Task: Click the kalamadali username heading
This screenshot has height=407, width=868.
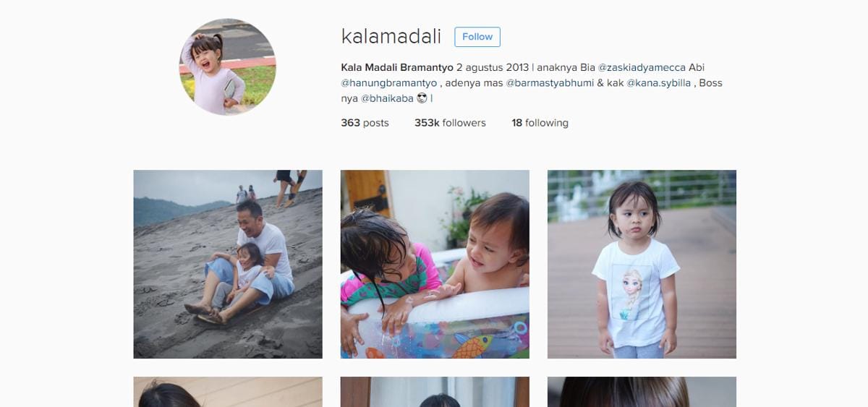Action: tap(391, 36)
